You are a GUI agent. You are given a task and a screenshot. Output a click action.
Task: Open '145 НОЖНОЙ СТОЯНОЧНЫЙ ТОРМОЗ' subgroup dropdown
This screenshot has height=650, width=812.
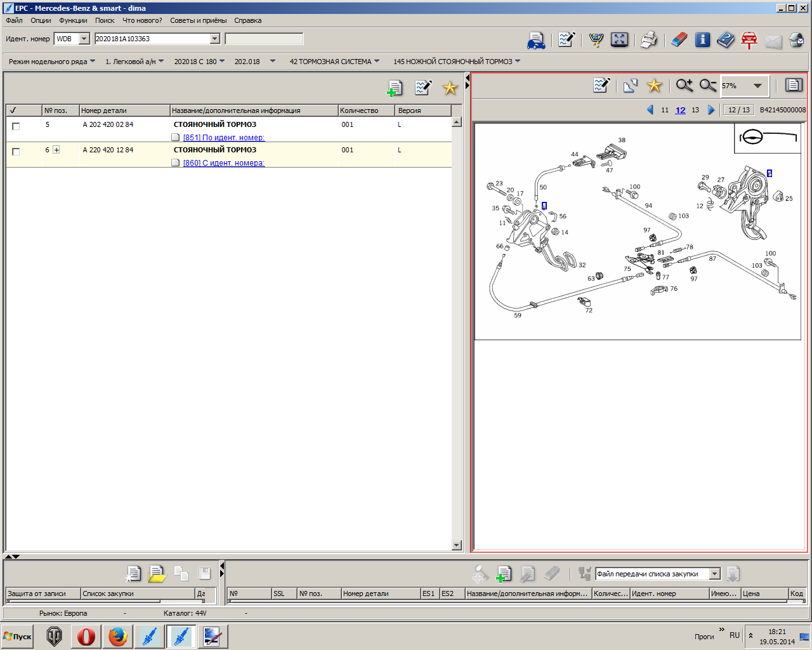click(x=457, y=62)
